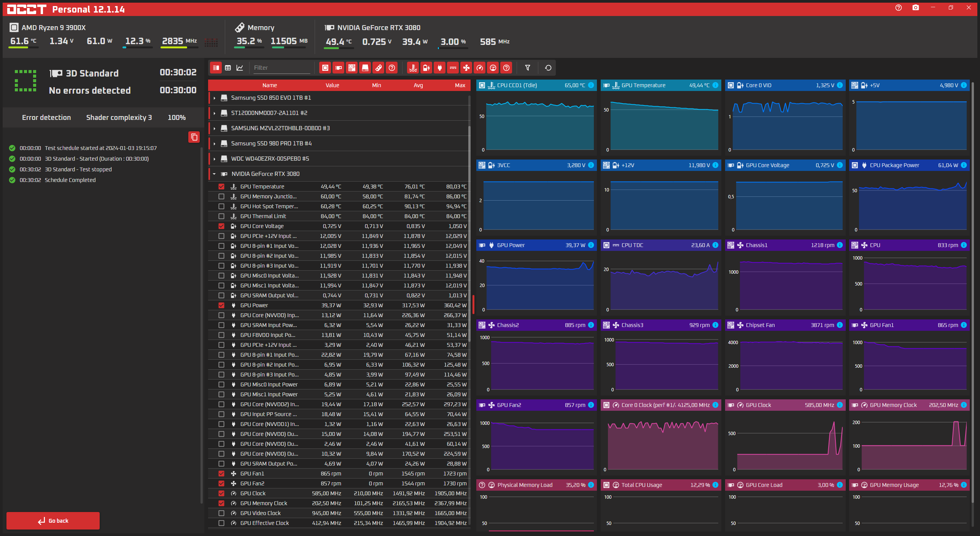Switch to the combined table and graph view
The width and height of the screenshot is (980, 536).
click(x=216, y=68)
